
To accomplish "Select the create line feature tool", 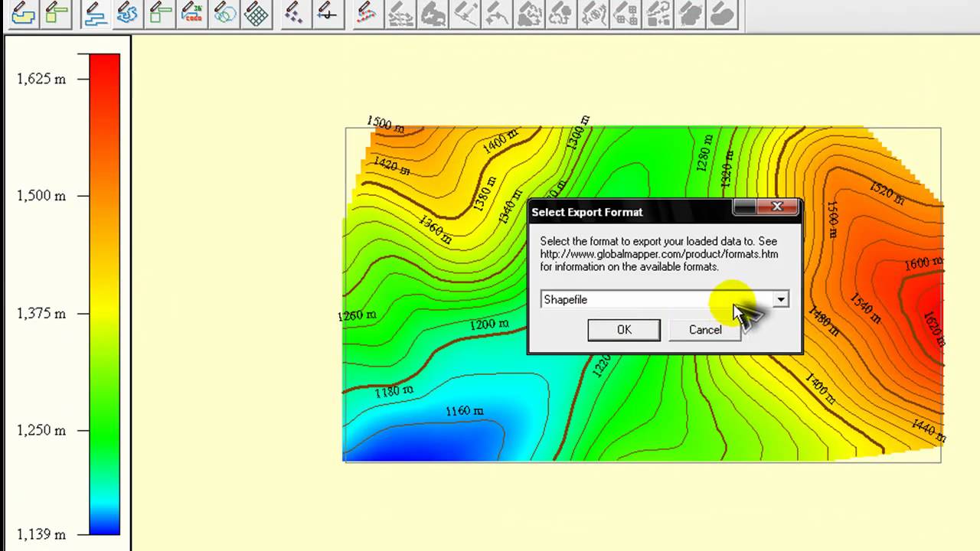I will pos(96,13).
